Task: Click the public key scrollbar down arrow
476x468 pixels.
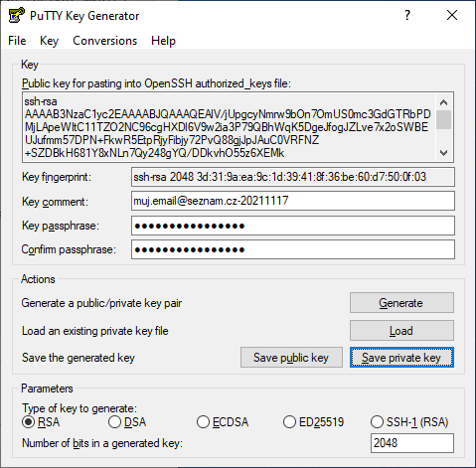Action: [444, 153]
